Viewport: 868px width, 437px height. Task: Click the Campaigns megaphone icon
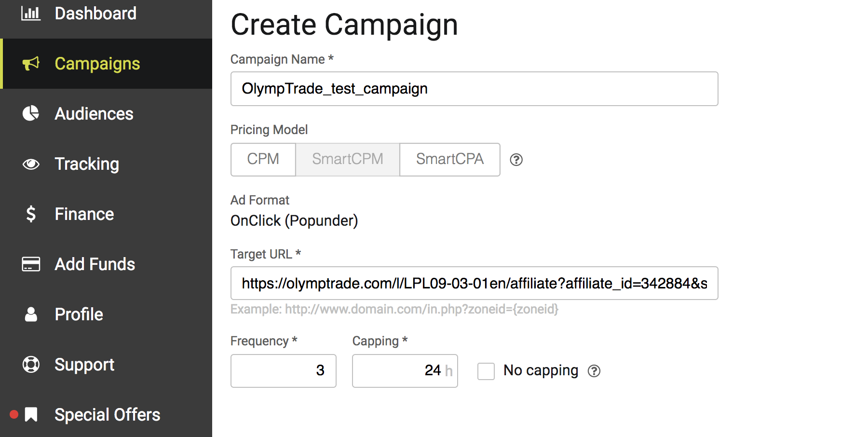point(31,64)
